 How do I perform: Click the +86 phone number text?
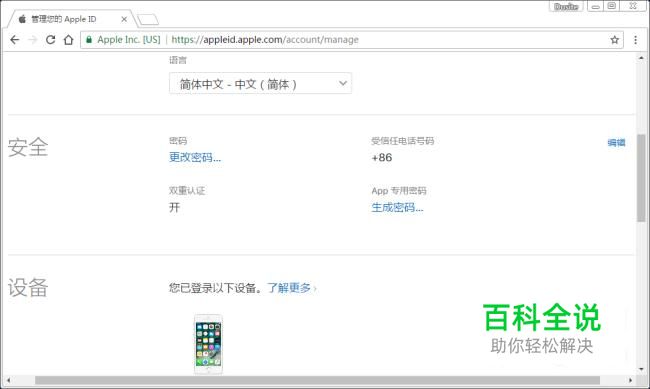tap(382, 158)
